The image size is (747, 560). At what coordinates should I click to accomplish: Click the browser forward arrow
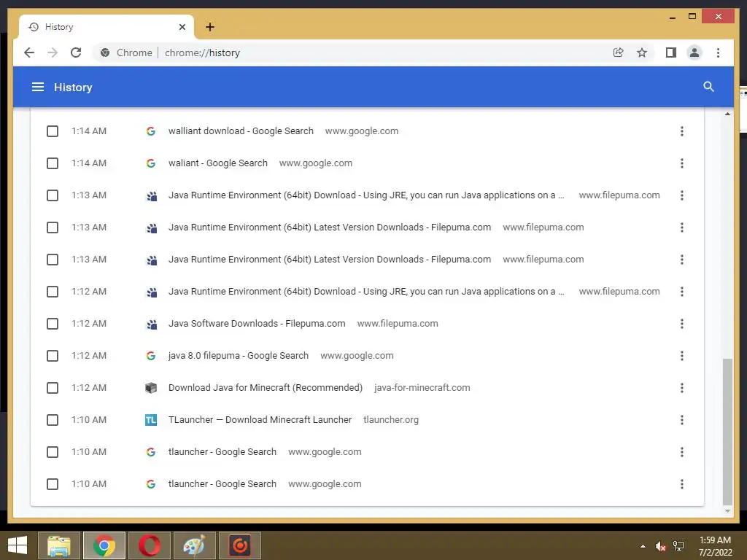pos(53,52)
